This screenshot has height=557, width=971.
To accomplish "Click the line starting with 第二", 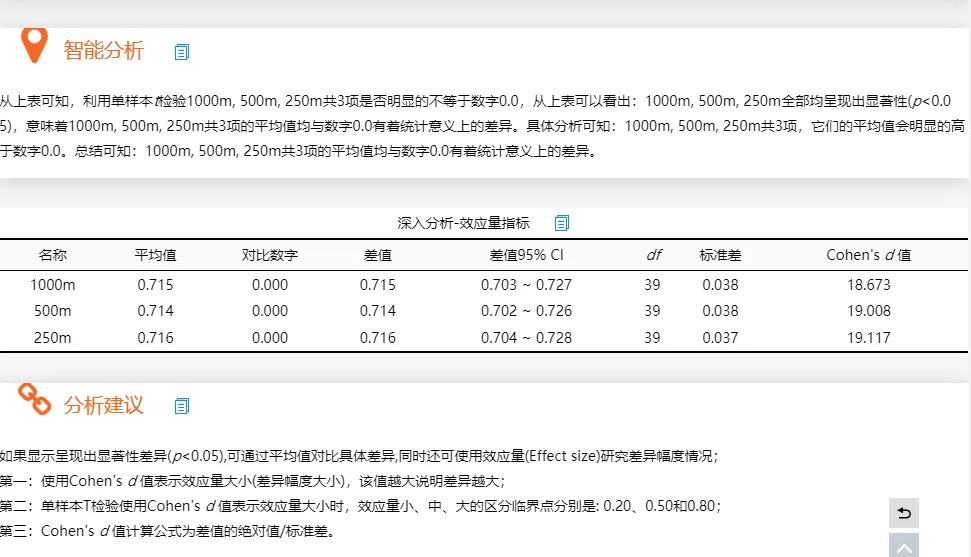I will click(x=360, y=506).
